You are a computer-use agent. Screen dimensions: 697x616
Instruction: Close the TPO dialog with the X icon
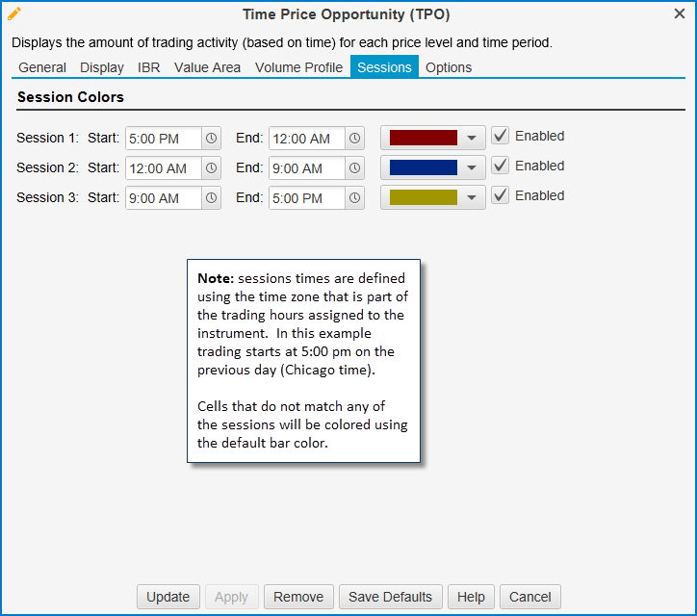click(x=680, y=13)
